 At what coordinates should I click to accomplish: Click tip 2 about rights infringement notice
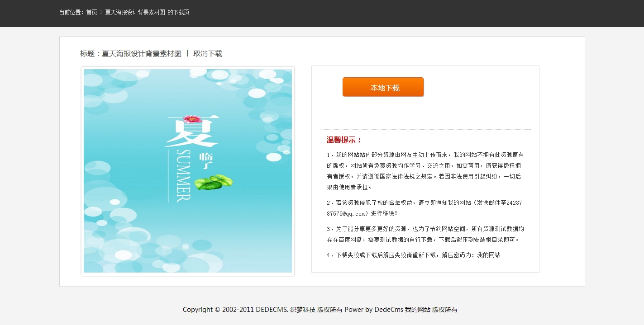tap(424, 208)
